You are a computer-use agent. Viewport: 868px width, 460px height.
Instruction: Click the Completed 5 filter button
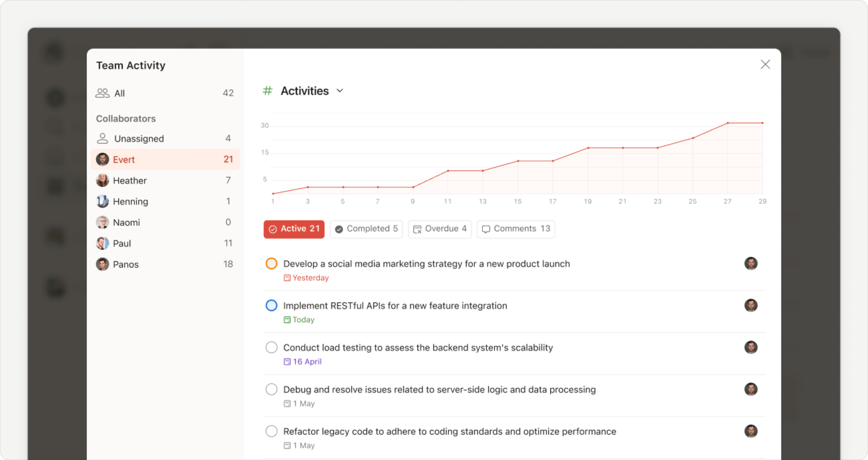click(x=366, y=229)
